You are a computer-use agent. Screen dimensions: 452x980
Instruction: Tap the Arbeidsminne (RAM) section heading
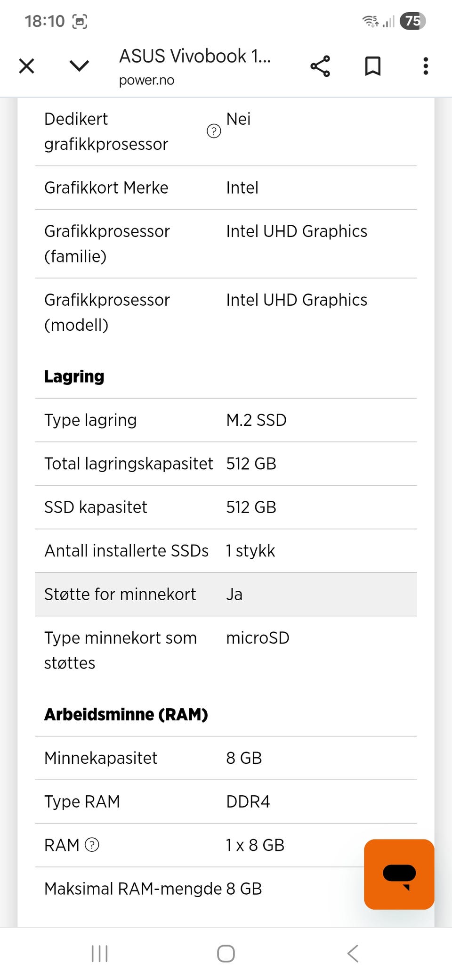click(126, 714)
